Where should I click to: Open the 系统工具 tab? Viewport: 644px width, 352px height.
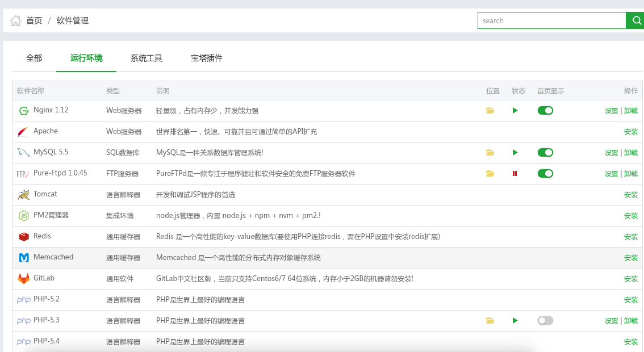point(146,58)
